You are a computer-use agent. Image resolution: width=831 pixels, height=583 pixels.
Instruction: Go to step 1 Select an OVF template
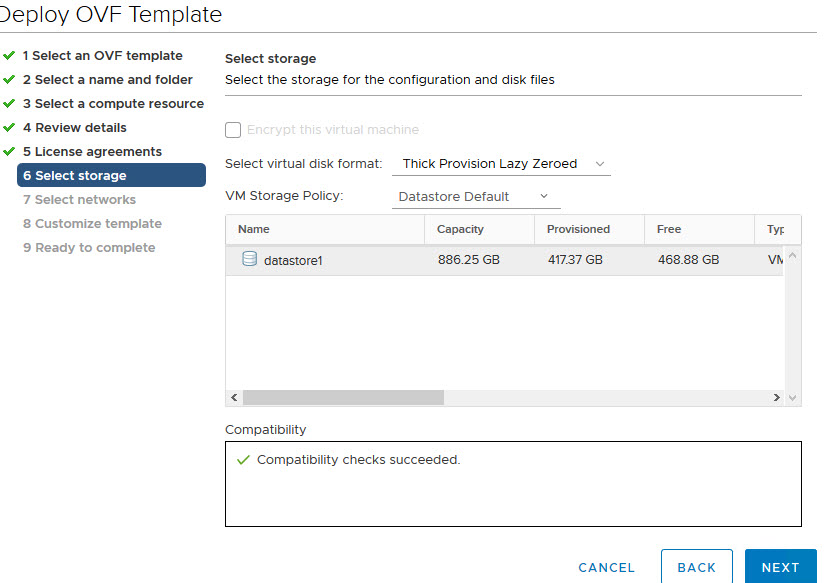(102, 56)
